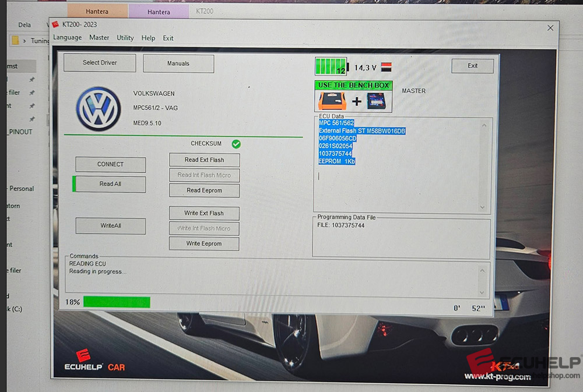Click the KT200 programmer device image
The image size is (583, 392).
tap(376, 101)
